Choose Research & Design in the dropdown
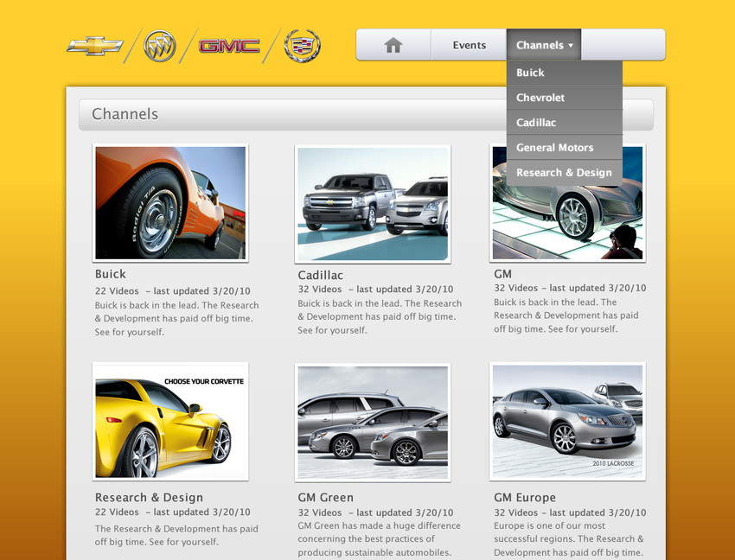Screen dimensions: 735x560 tap(565, 173)
